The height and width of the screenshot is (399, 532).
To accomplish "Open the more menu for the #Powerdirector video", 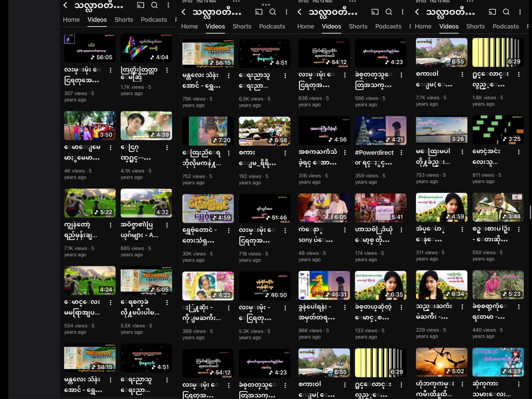I will pos(401,153).
